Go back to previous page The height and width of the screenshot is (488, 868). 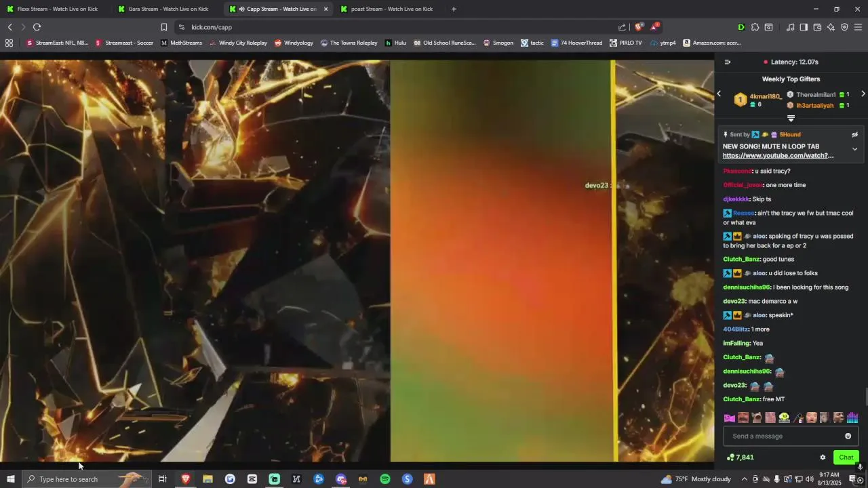pos(9,27)
